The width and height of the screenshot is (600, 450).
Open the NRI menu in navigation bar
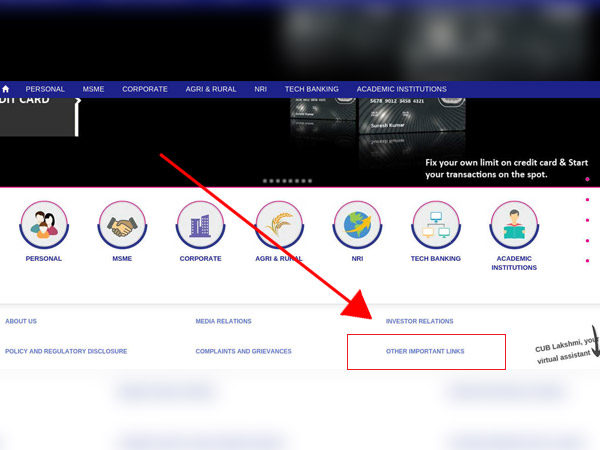(261, 89)
